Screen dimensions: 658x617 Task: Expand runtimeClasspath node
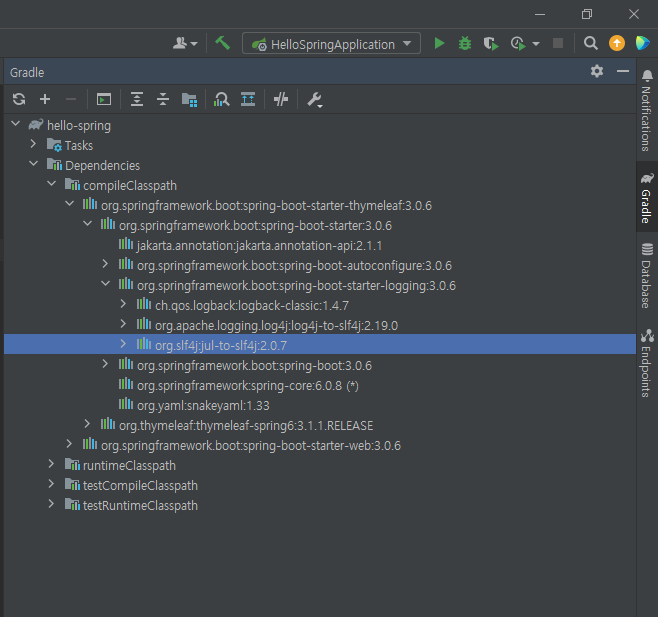click(51, 464)
